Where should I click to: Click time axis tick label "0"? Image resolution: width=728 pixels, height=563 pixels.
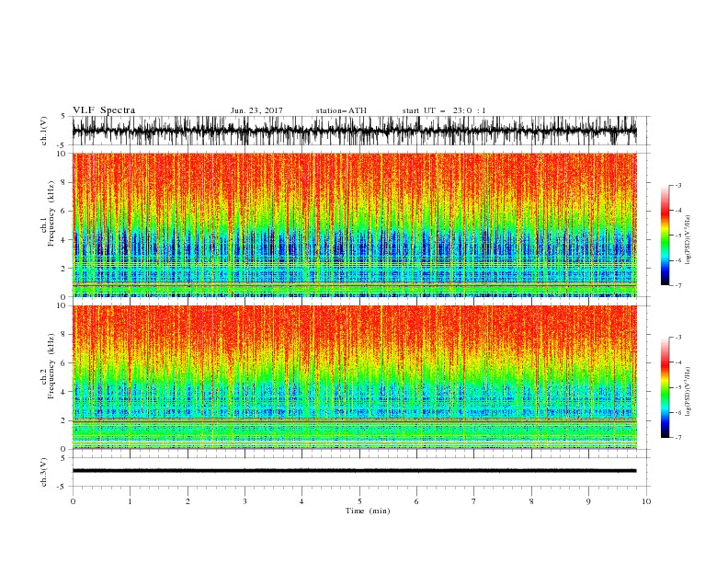tap(73, 501)
